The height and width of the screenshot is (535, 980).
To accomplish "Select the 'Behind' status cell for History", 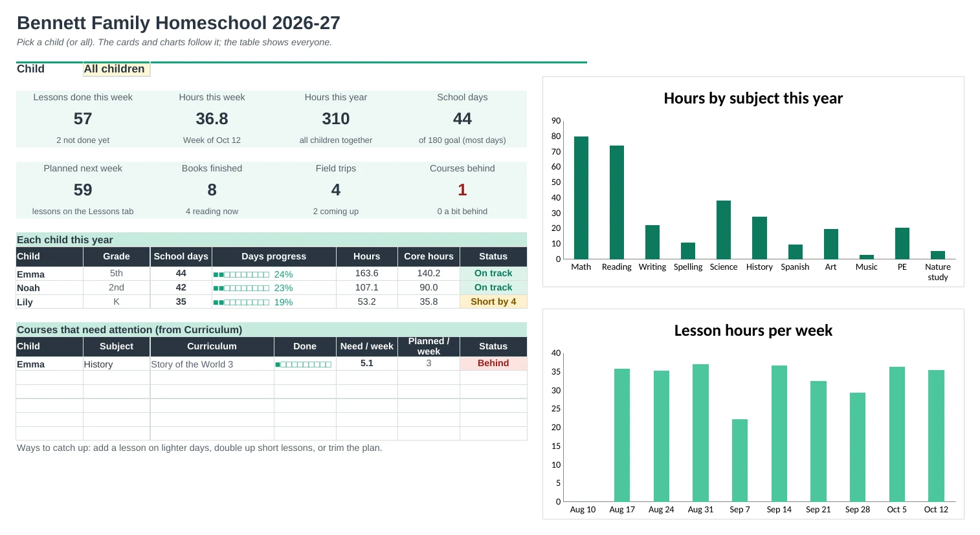I will click(493, 363).
